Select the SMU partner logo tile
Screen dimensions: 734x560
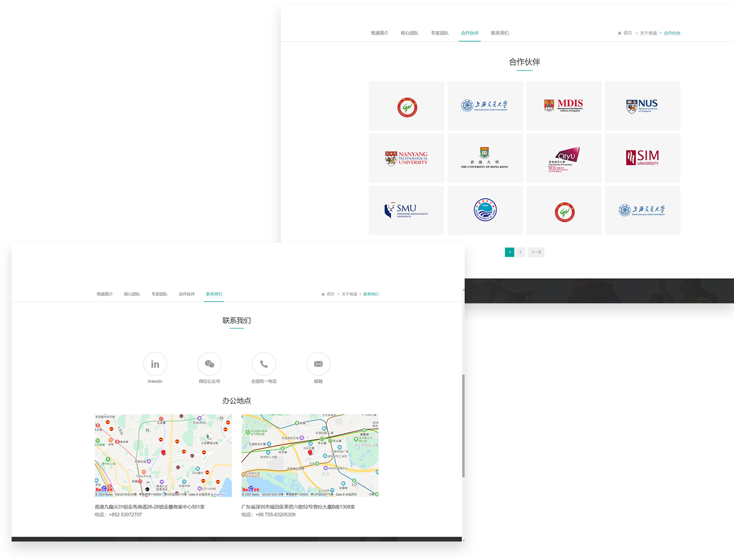click(x=406, y=210)
